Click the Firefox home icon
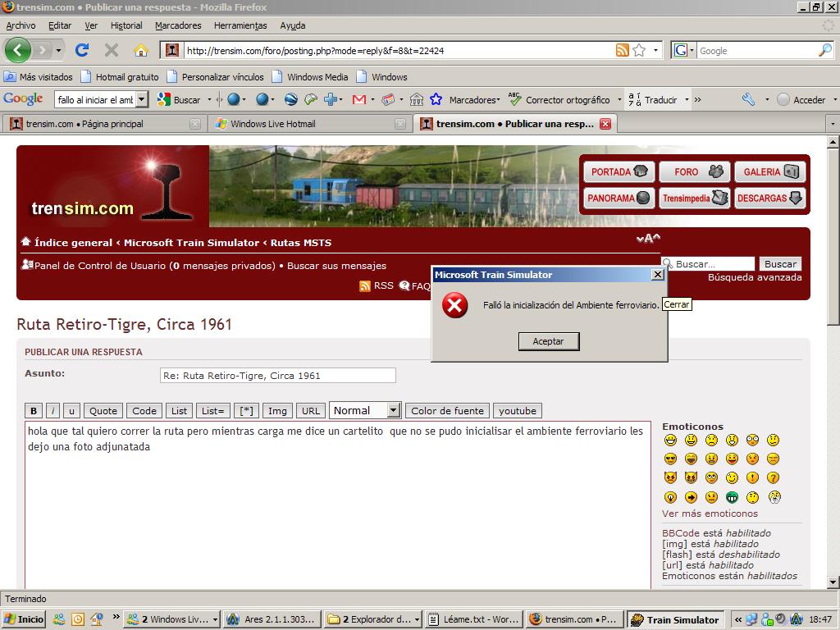840x630 pixels. point(141,50)
